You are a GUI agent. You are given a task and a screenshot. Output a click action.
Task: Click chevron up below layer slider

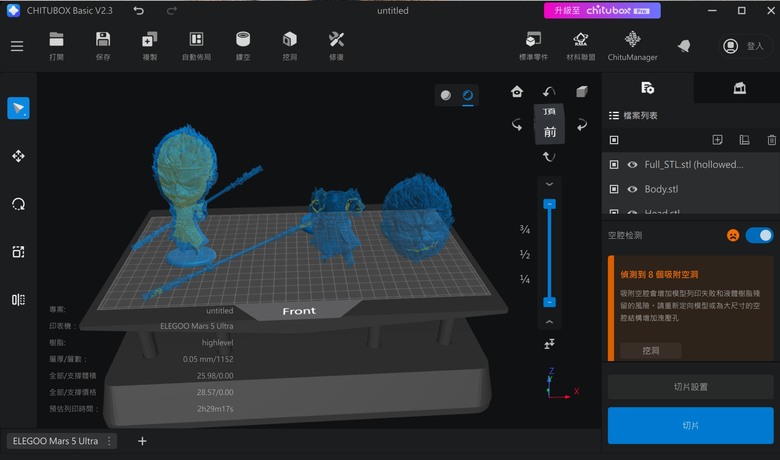[x=549, y=322]
